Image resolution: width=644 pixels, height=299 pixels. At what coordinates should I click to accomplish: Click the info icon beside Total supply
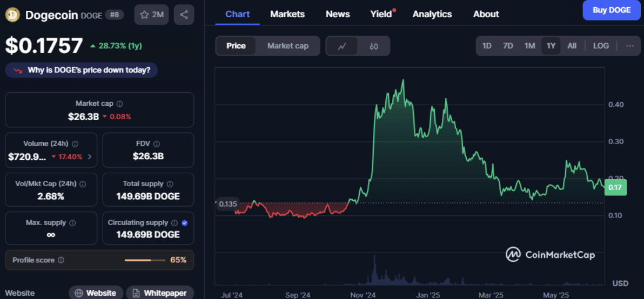[x=170, y=184]
